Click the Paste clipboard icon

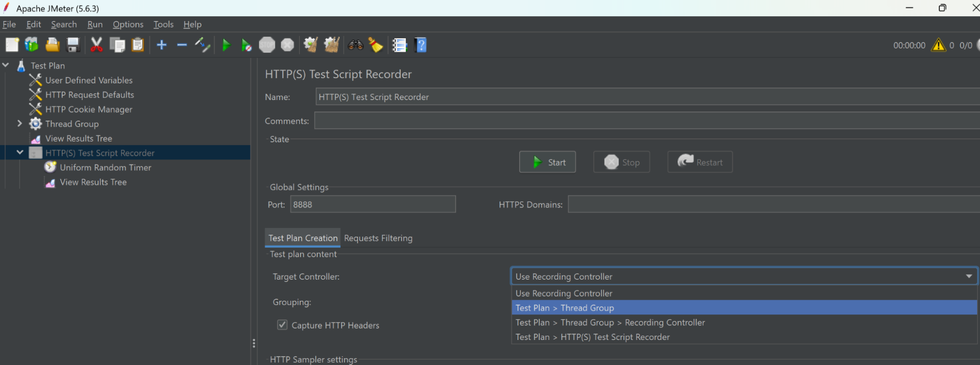click(x=138, y=45)
